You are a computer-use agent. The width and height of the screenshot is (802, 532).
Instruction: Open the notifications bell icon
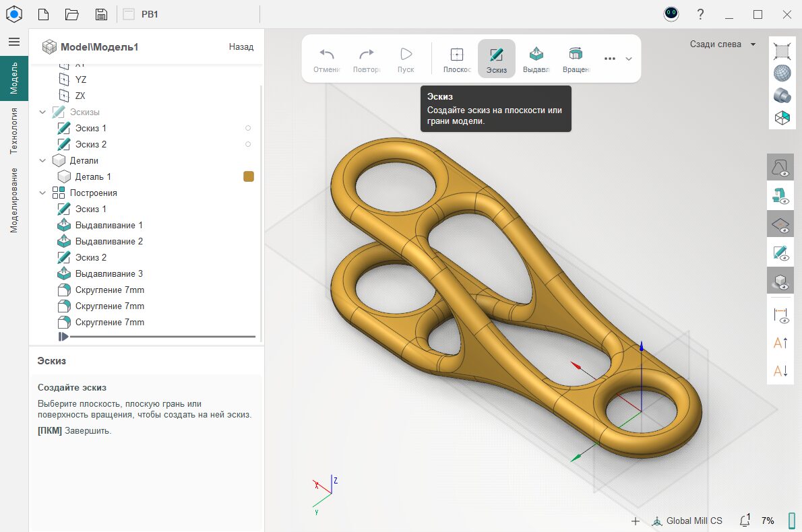[x=745, y=521]
